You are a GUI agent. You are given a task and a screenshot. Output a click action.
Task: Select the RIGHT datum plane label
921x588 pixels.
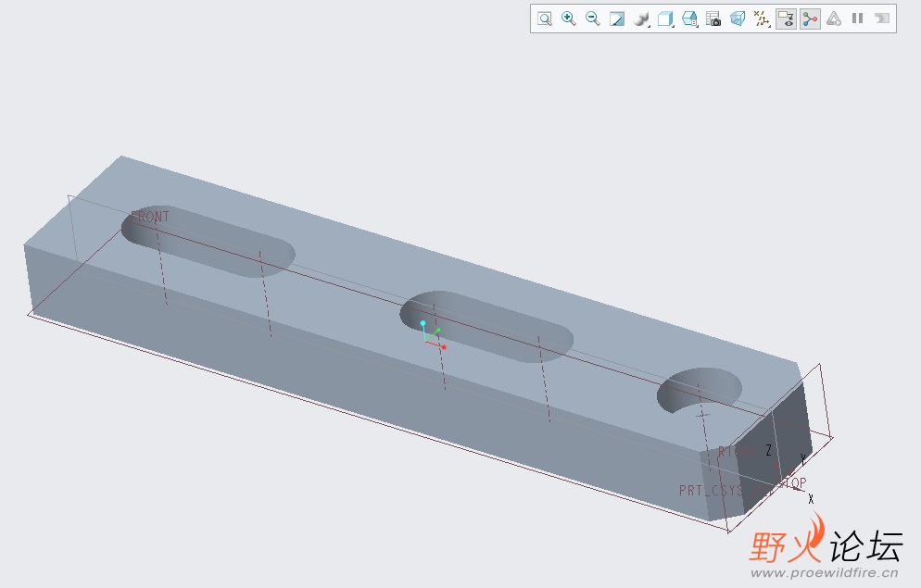point(738,451)
